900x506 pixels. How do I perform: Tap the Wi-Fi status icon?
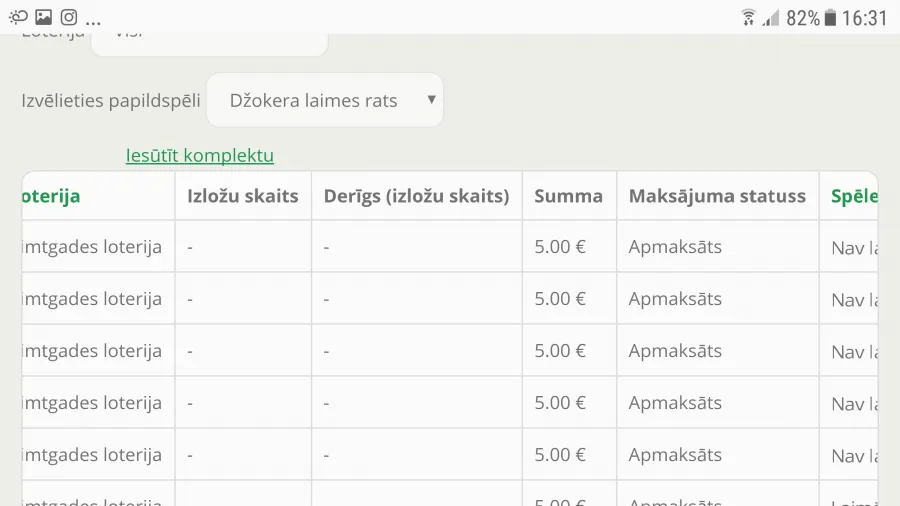click(748, 18)
